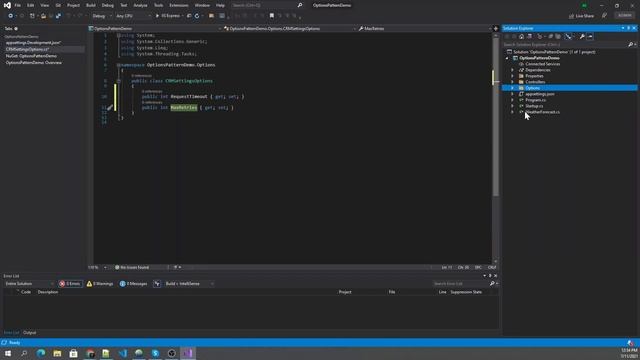
Task: Toggle the 0 Errors filter
Action: (70, 284)
